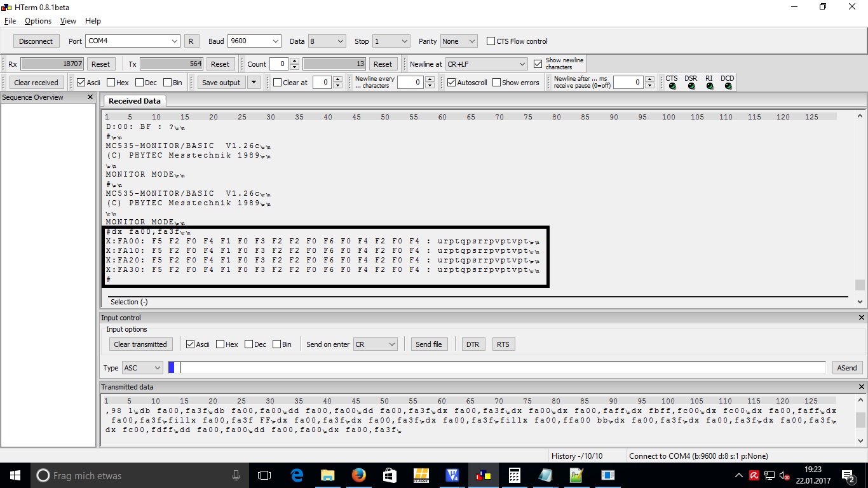
Task: Open Firefox from the taskbar
Action: (x=358, y=475)
